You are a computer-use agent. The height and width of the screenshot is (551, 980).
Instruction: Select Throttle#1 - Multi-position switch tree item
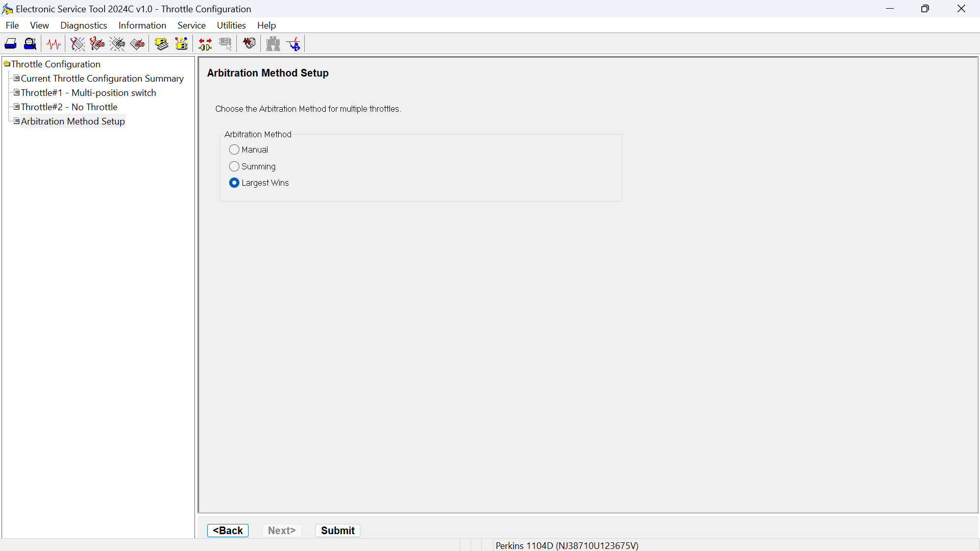click(x=88, y=92)
